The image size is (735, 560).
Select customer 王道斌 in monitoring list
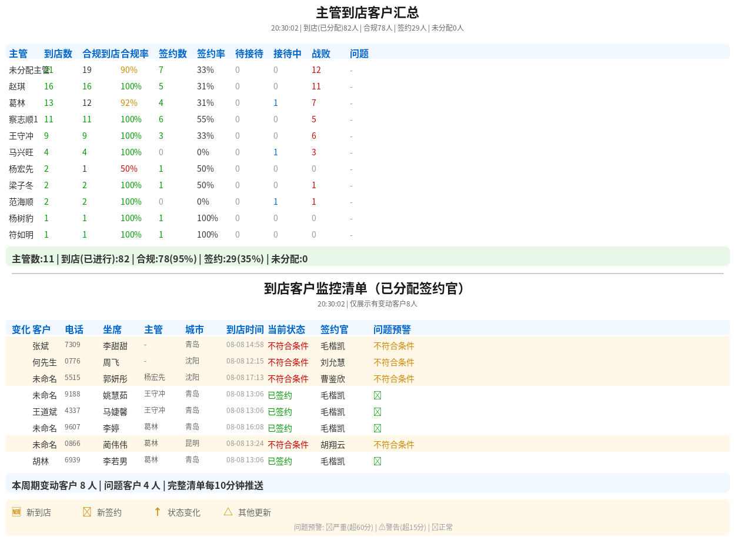point(45,412)
